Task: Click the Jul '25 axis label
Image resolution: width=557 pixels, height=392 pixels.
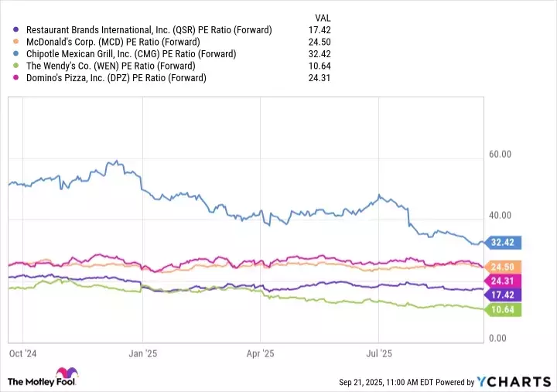Action: coord(378,353)
